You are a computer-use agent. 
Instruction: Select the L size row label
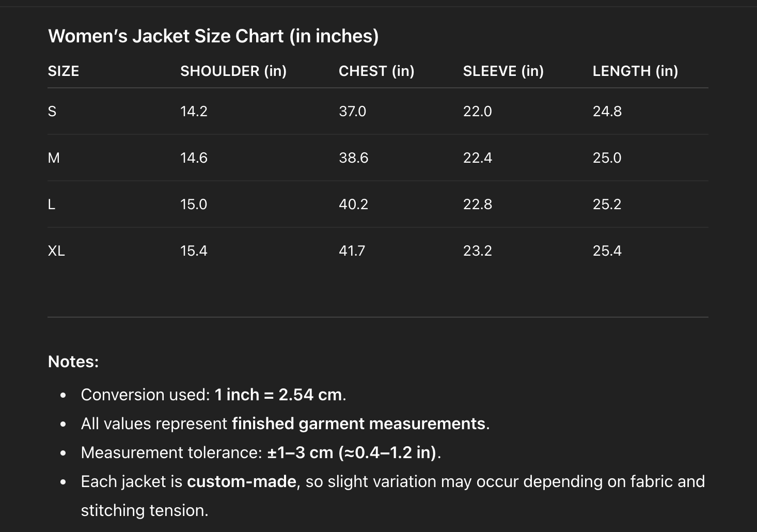pos(52,205)
